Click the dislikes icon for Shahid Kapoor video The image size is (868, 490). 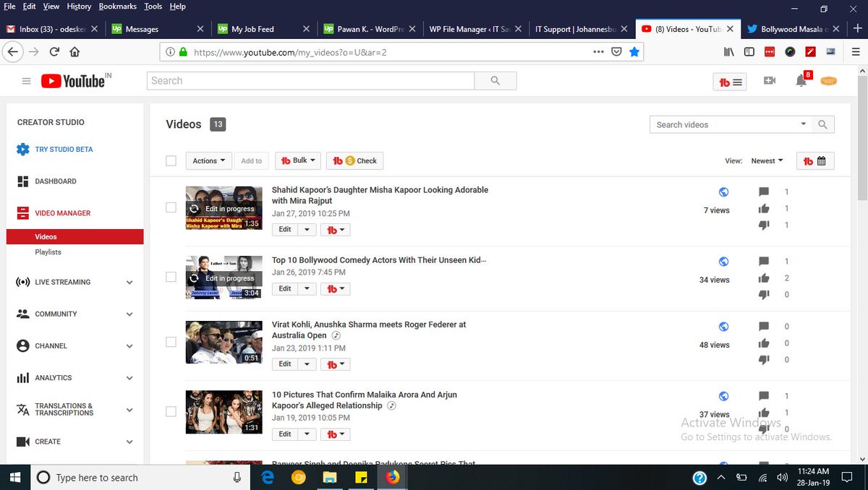(x=764, y=225)
